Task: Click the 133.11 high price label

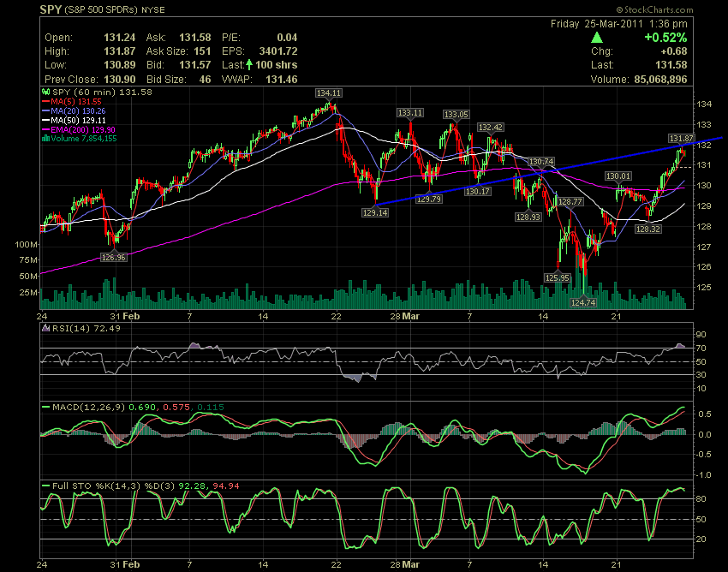Action: [x=410, y=112]
